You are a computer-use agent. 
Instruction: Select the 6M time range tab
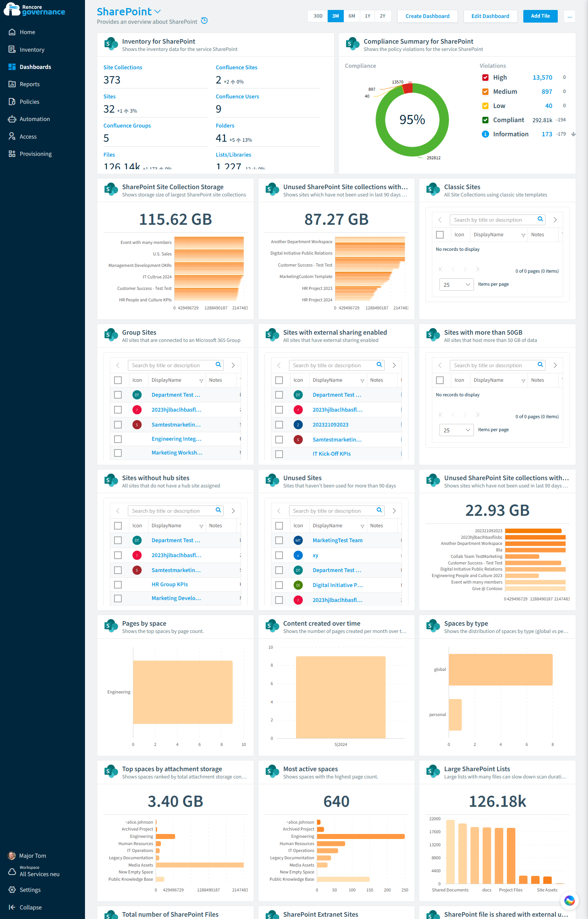point(351,16)
